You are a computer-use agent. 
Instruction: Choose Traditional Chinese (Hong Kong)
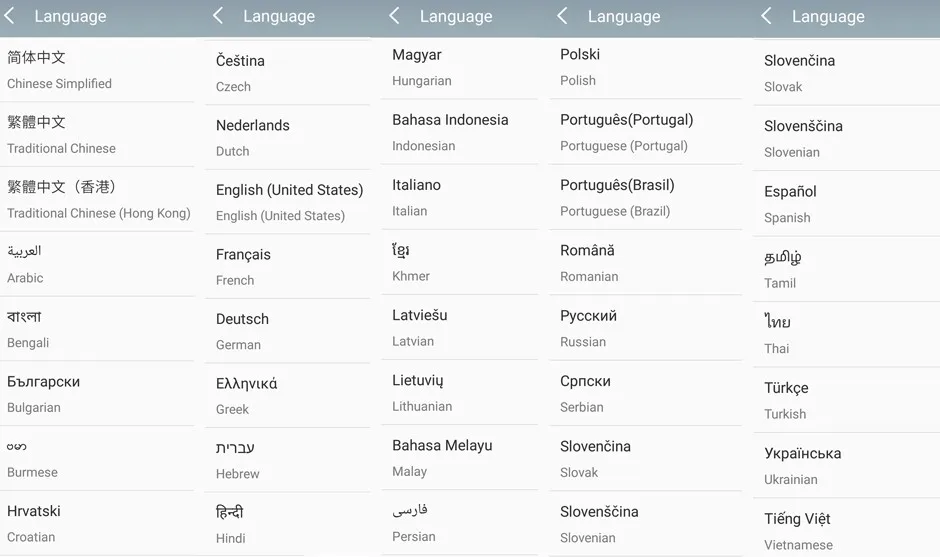[x=98, y=199]
